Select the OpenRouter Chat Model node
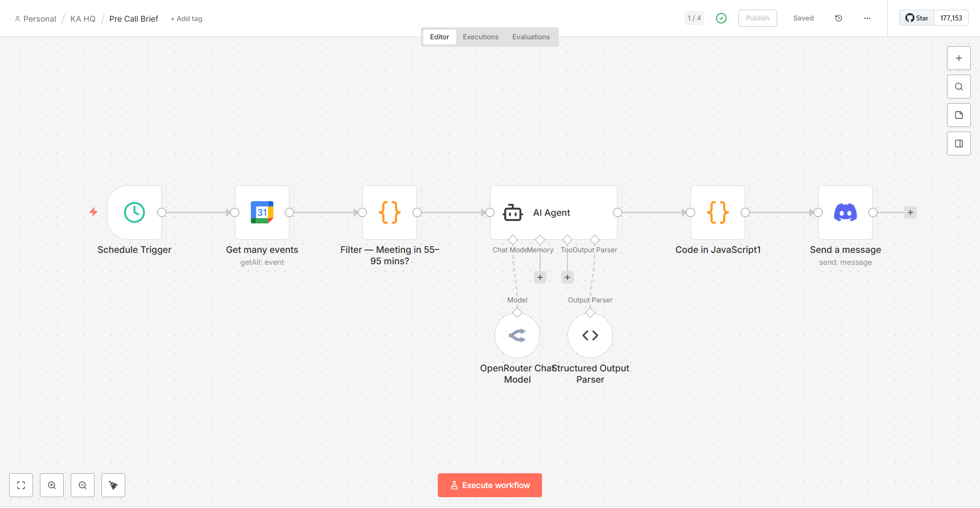Viewport: 980px width, 508px height. coord(517,336)
